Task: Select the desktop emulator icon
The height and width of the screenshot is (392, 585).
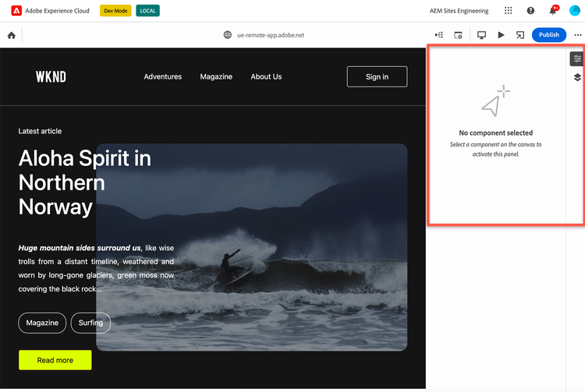Action: pos(481,35)
